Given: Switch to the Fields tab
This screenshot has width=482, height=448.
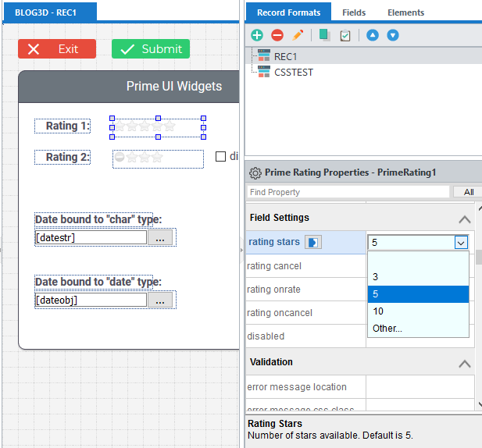Looking at the screenshot, I should click(x=354, y=12).
